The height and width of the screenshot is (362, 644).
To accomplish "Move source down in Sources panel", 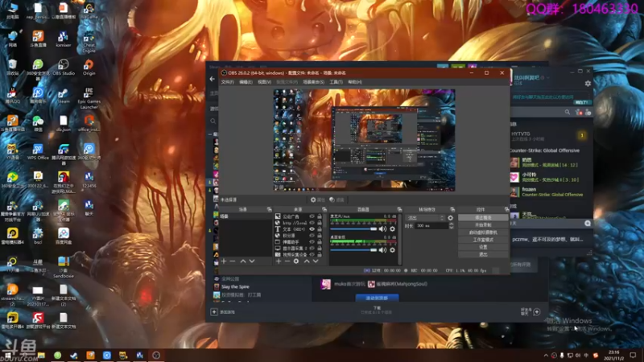I will click(x=316, y=261).
